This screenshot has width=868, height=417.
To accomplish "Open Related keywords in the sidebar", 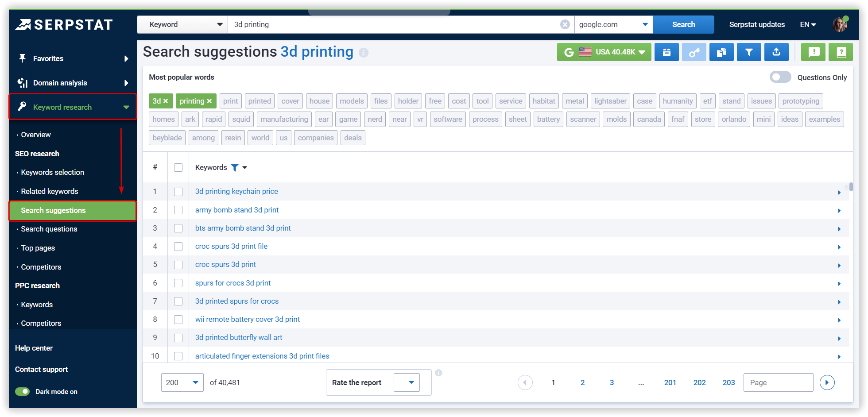I will [x=49, y=191].
